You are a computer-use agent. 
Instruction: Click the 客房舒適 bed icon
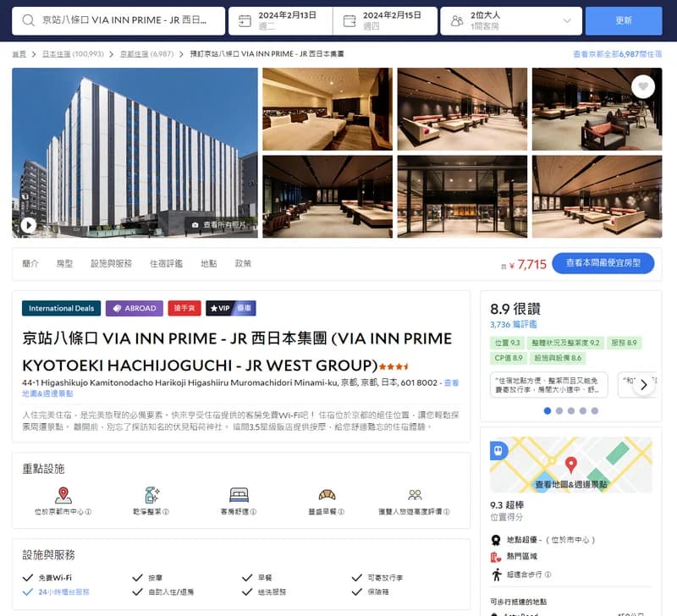point(239,495)
